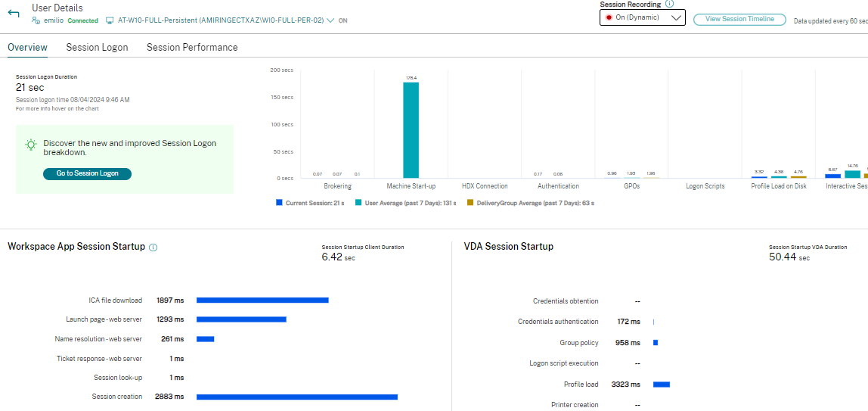
Task: Click the Machine Start-up teal bar
Action: pos(411,129)
